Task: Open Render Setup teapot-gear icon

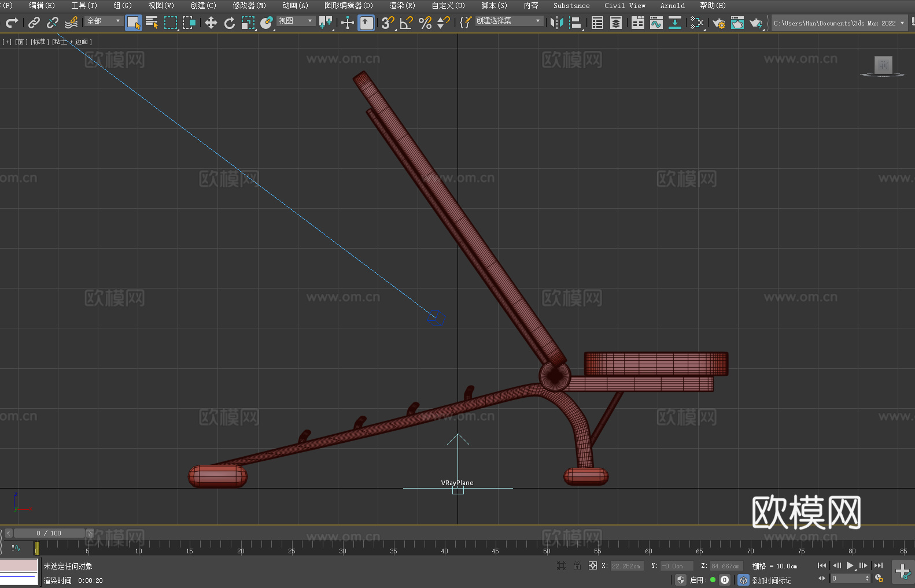Action: pos(719,23)
